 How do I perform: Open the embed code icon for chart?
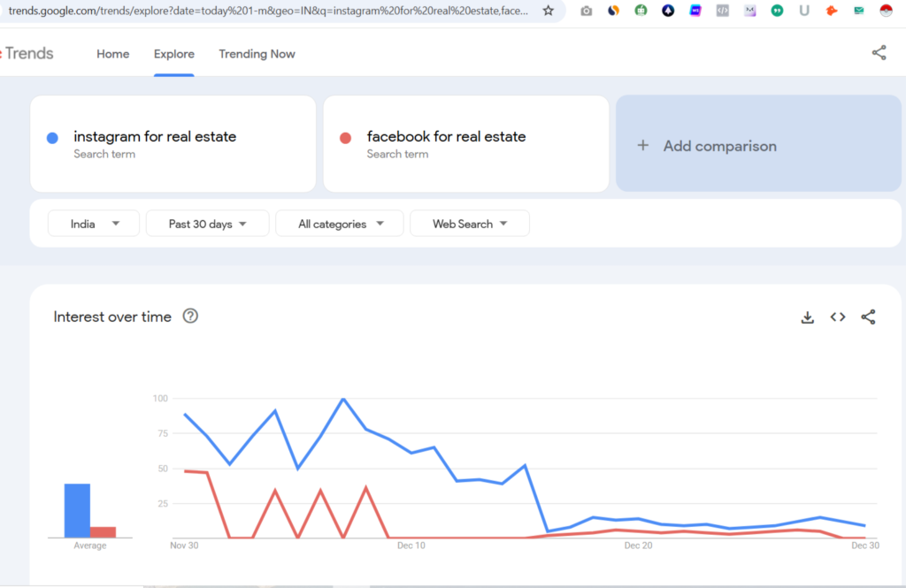point(838,317)
